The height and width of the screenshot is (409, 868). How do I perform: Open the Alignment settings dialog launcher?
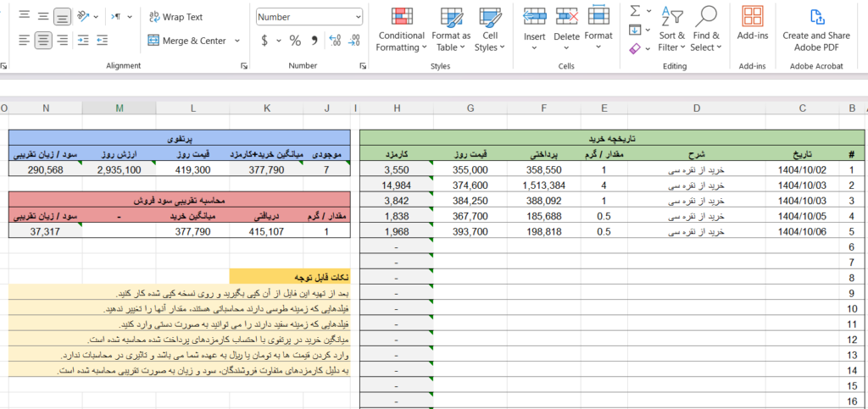tap(244, 65)
